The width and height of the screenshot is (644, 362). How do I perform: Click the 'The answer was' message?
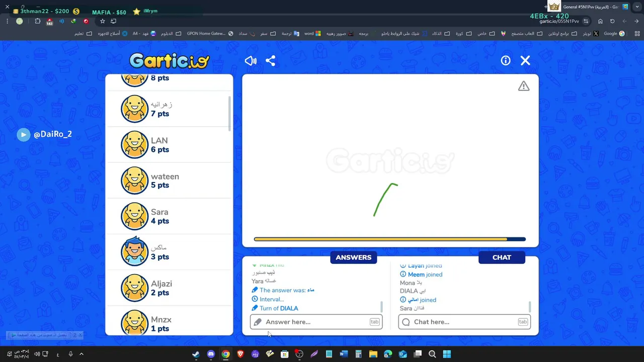283,290
